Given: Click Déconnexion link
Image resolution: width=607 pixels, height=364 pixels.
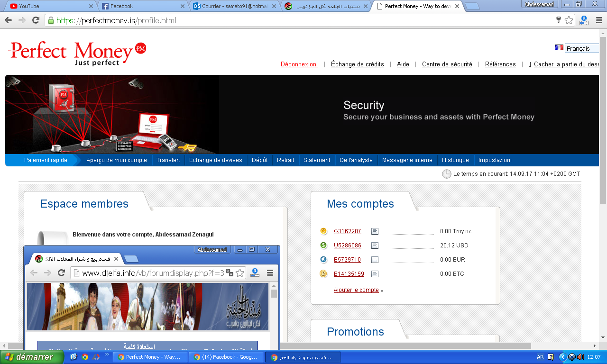Looking at the screenshot, I should tap(299, 64).
